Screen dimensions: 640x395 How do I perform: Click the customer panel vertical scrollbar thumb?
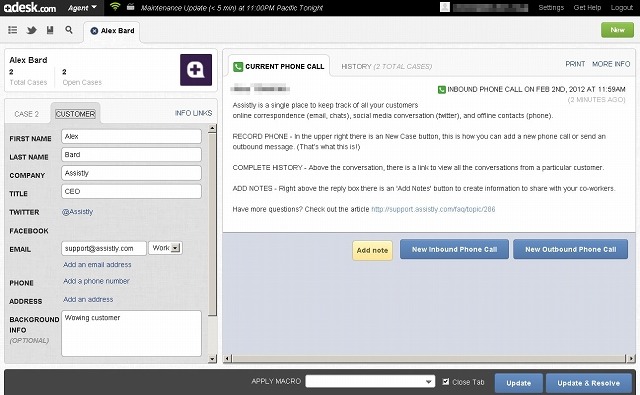[212, 224]
